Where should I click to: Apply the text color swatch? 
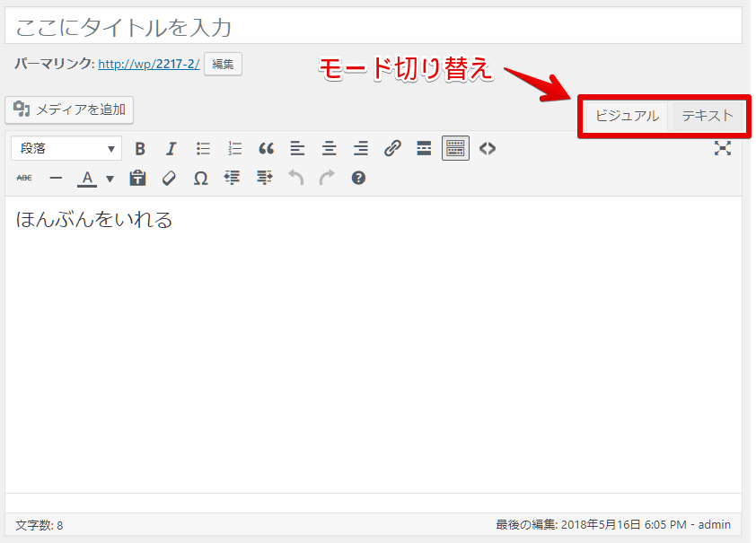pyautogui.click(x=87, y=179)
